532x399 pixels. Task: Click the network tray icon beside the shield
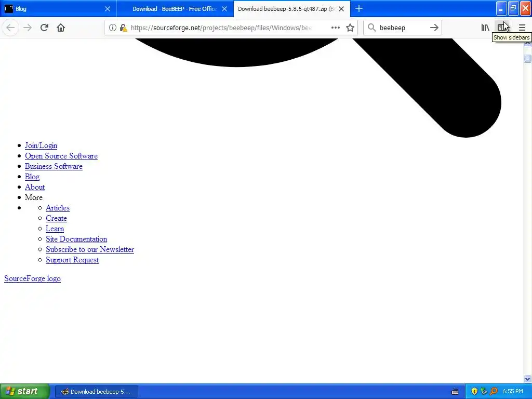click(484, 392)
